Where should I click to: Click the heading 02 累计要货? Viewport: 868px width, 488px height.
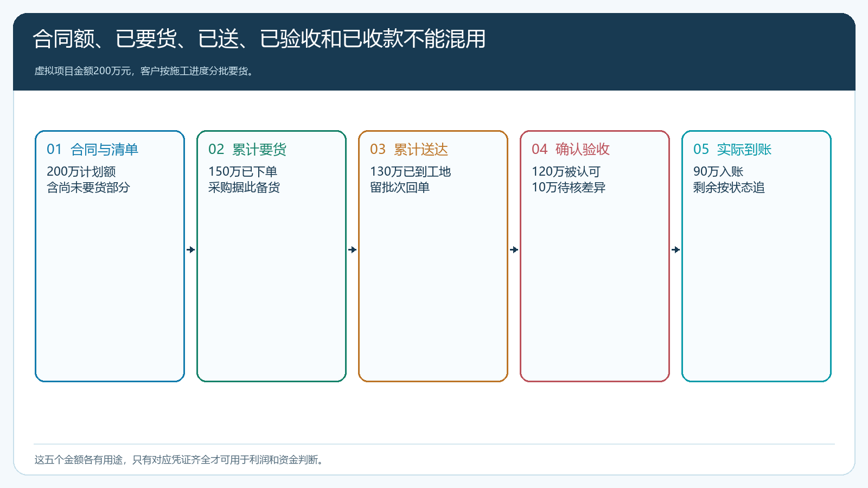point(247,150)
